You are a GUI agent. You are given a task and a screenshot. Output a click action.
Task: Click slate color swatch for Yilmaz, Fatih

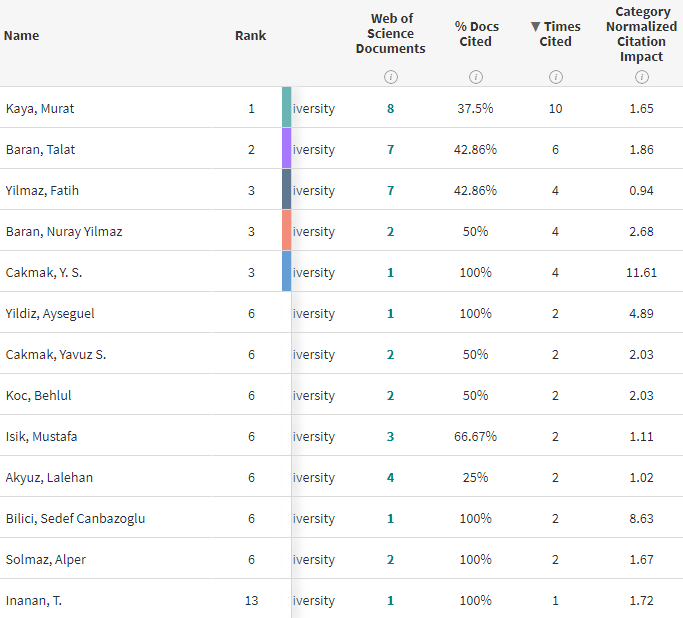(x=287, y=190)
